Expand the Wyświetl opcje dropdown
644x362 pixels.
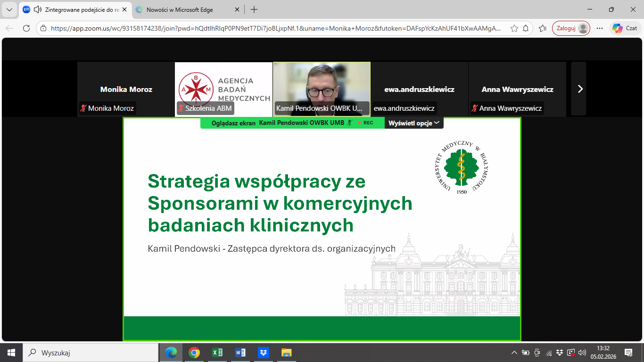coord(414,123)
